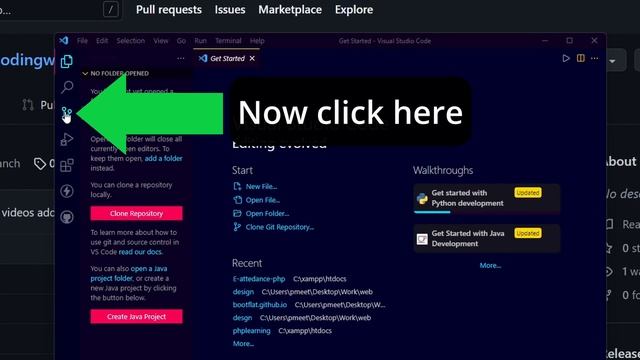Open the Explorer view in the activity bar
This screenshot has height=360, width=640.
point(67,61)
